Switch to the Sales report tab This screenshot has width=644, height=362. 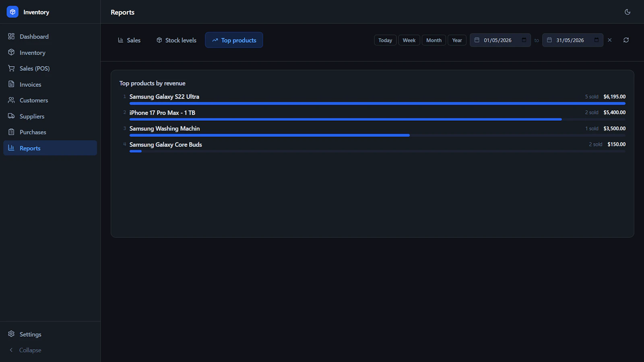coord(129,40)
